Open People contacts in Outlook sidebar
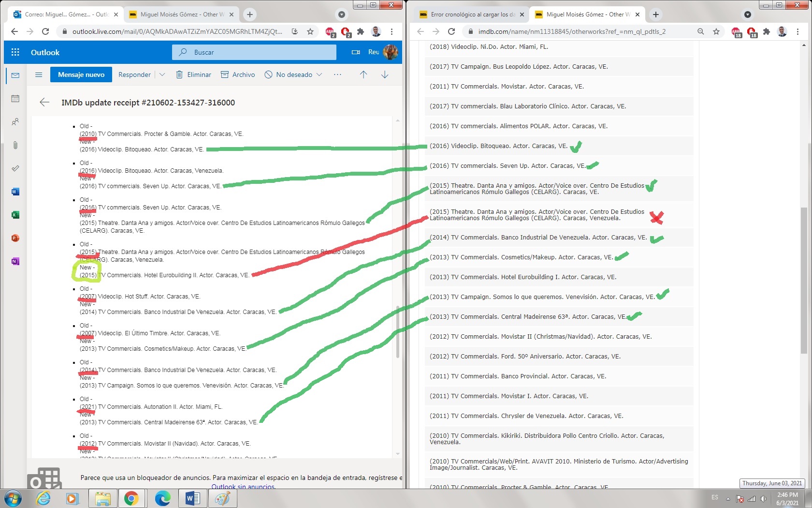812x508 pixels. [x=15, y=122]
